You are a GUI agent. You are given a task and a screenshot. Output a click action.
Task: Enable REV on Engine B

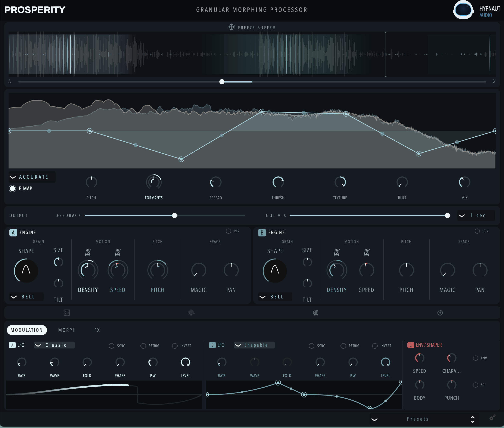[x=477, y=231]
